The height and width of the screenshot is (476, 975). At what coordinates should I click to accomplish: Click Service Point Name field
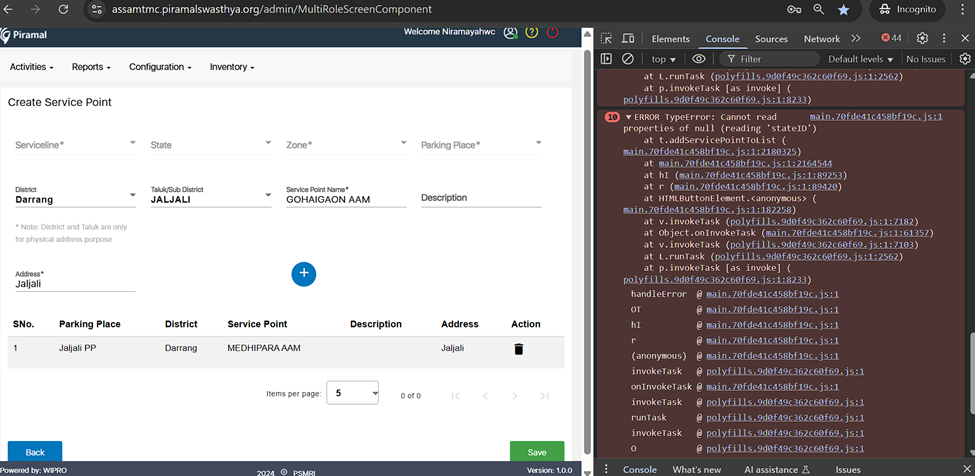tap(346, 196)
